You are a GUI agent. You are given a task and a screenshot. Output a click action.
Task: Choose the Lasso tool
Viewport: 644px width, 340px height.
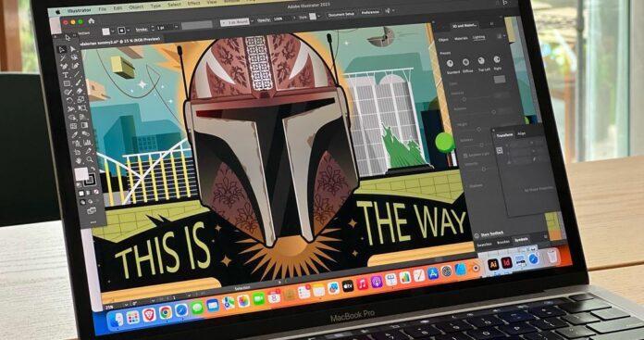(75, 57)
